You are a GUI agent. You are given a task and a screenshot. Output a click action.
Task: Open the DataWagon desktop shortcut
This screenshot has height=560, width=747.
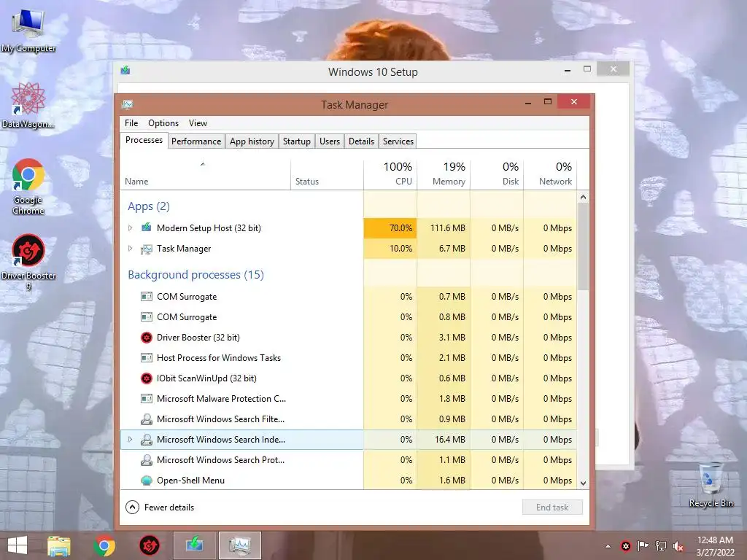click(x=28, y=105)
